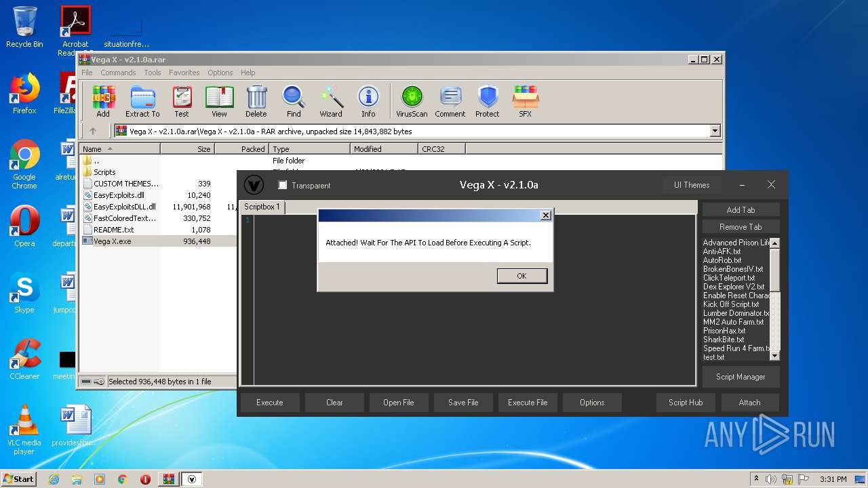Click the Open File button
This screenshot has height=488, width=868.
[399, 403]
